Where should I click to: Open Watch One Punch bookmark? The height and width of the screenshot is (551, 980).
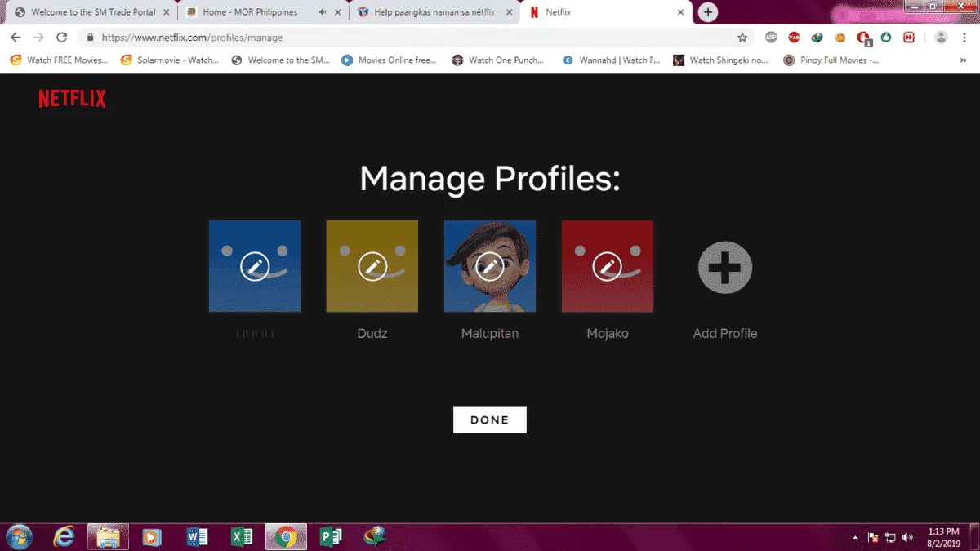(498, 60)
